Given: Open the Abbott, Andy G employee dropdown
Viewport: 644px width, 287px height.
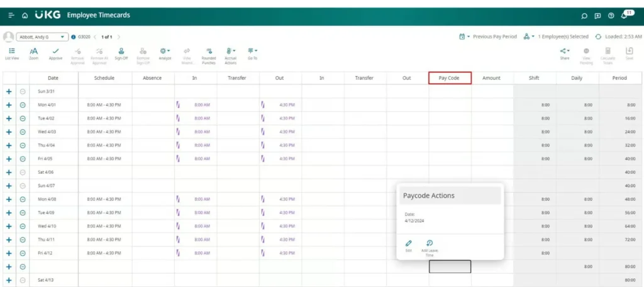Looking at the screenshot, I should coord(42,37).
